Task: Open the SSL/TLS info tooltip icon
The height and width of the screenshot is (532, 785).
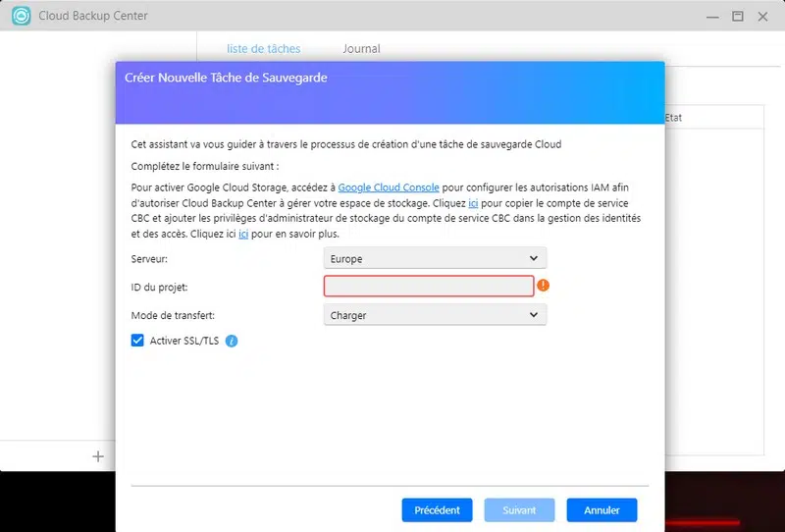Action: (232, 342)
